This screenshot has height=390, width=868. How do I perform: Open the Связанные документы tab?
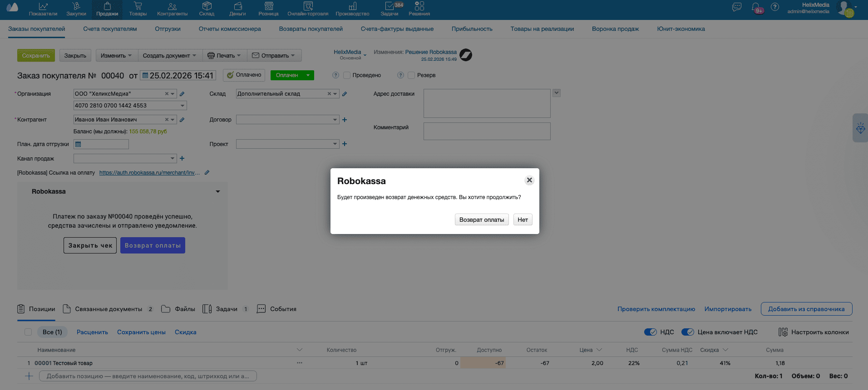coord(108,309)
